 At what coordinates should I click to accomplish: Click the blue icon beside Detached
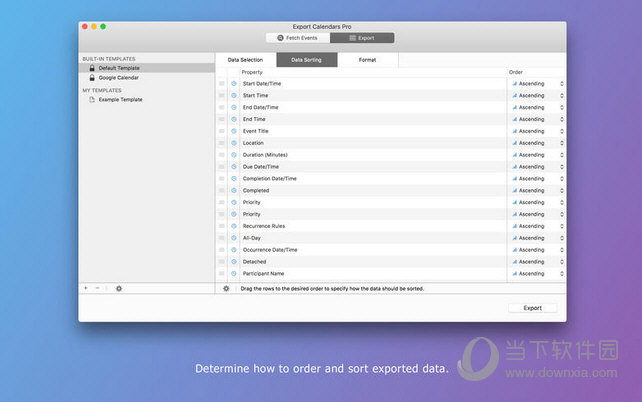point(234,262)
